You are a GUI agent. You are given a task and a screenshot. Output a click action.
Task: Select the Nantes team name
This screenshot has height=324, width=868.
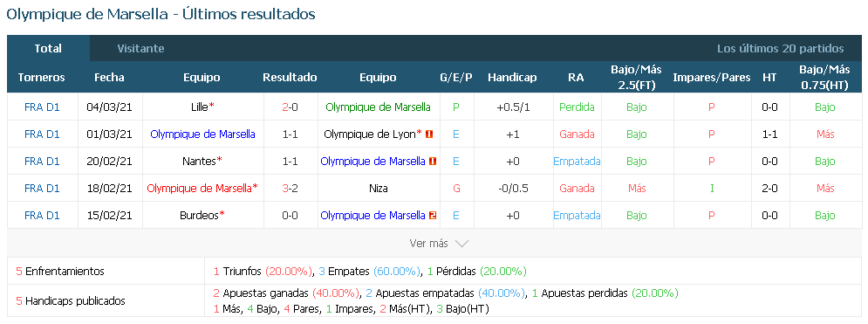click(199, 162)
